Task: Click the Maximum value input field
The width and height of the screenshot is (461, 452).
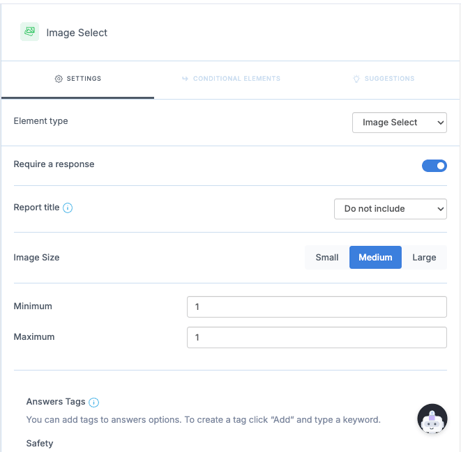Action: (317, 337)
